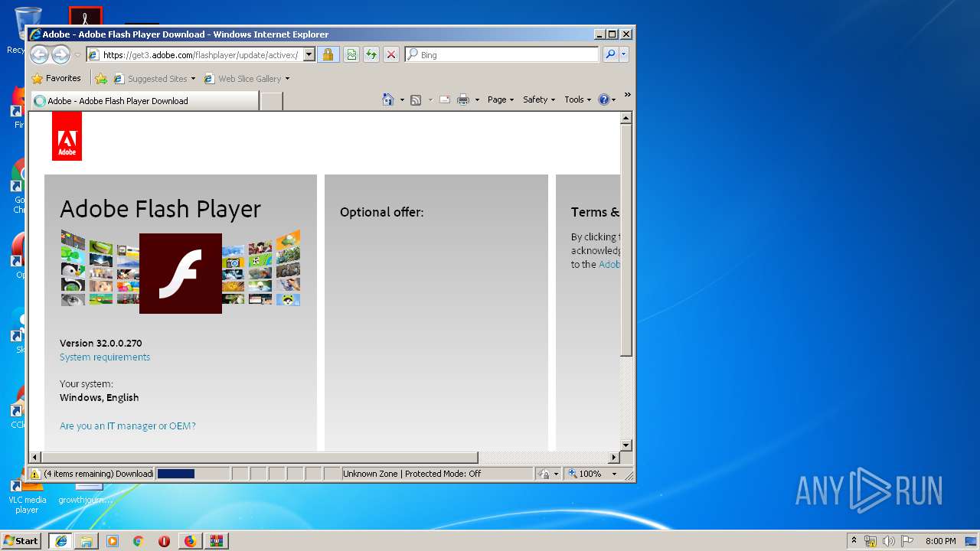
Task: Click the RSS feeds icon
Action: [x=416, y=99]
